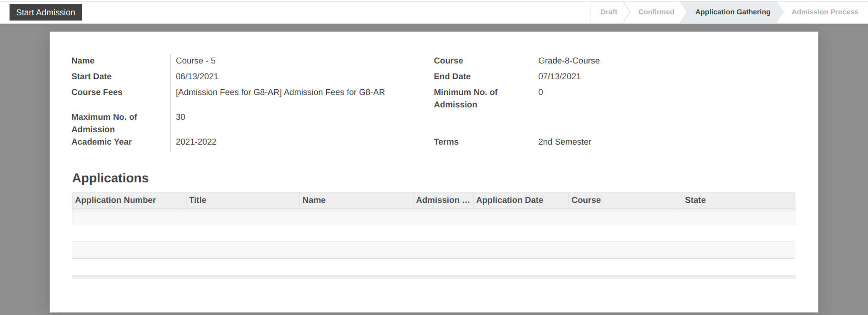Select the Draft status stage

[x=609, y=12]
